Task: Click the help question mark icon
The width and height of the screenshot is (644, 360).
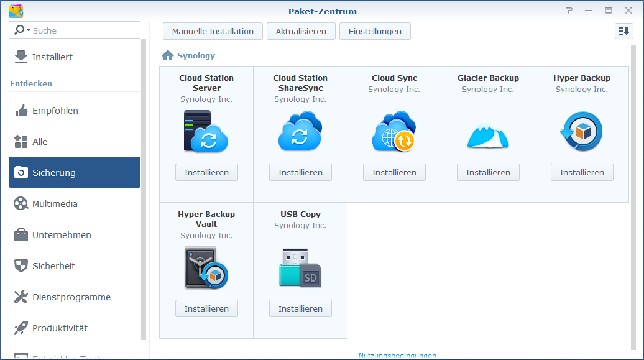Action: [x=569, y=11]
